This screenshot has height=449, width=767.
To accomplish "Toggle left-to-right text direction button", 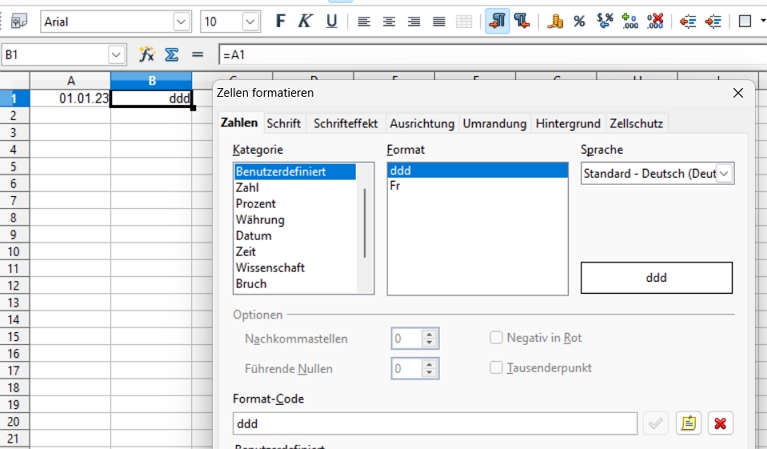I will click(x=497, y=21).
